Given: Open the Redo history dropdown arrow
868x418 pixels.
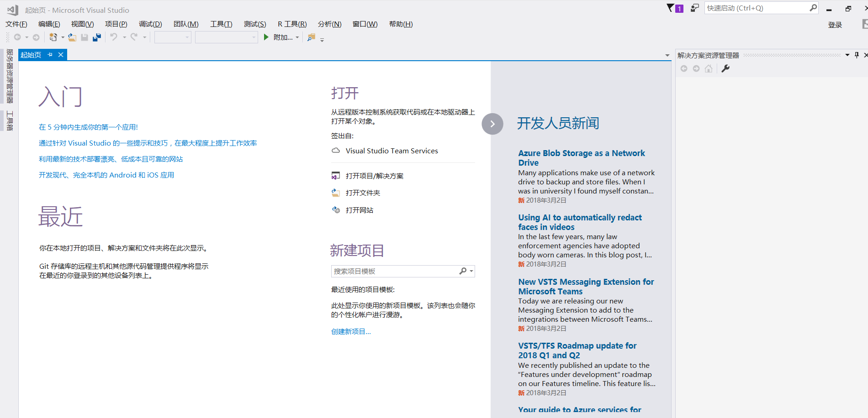Looking at the screenshot, I should tap(144, 37).
